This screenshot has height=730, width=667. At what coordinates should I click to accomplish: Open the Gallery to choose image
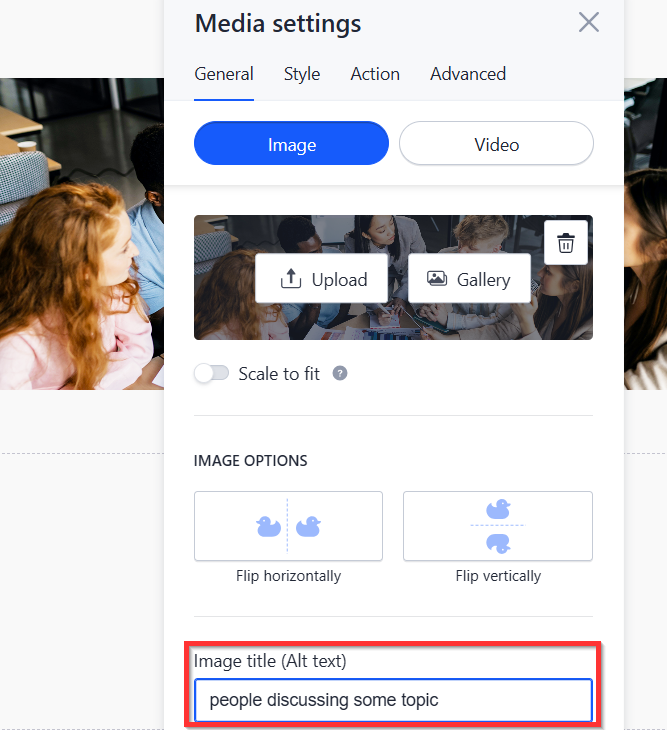pos(469,278)
